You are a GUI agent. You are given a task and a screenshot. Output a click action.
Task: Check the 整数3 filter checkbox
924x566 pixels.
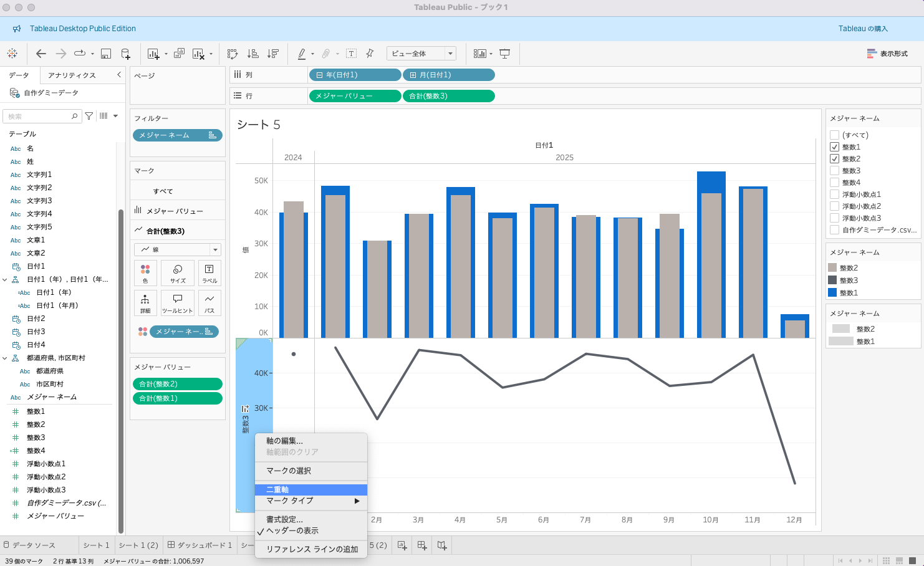point(834,171)
